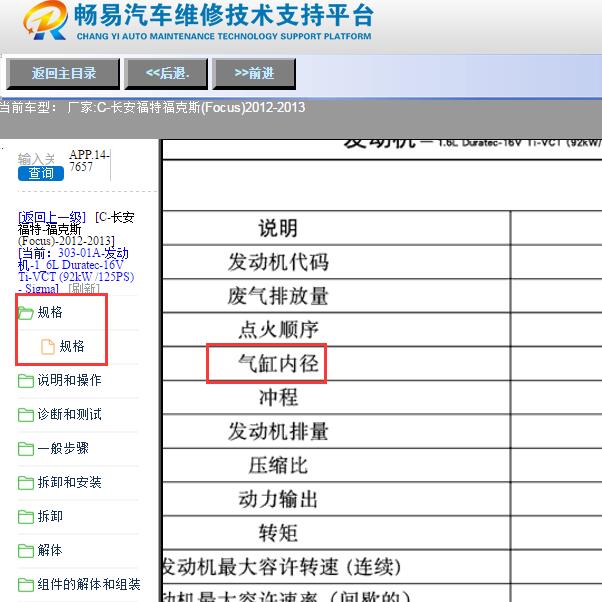Click the folder icon beside 解体
This screenshot has width=602, height=602.
(x=26, y=551)
